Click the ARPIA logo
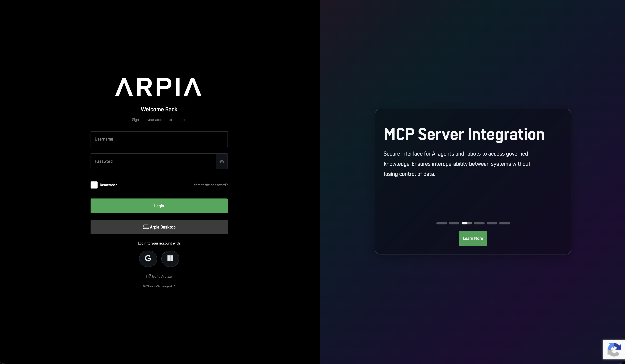 coord(158,87)
